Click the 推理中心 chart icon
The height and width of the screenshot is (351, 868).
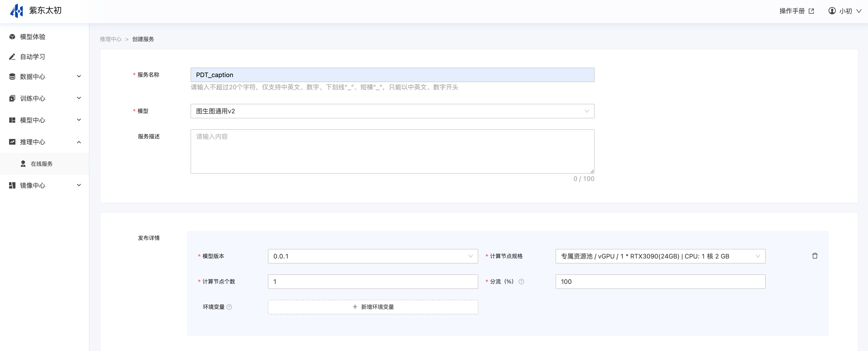click(12, 142)
